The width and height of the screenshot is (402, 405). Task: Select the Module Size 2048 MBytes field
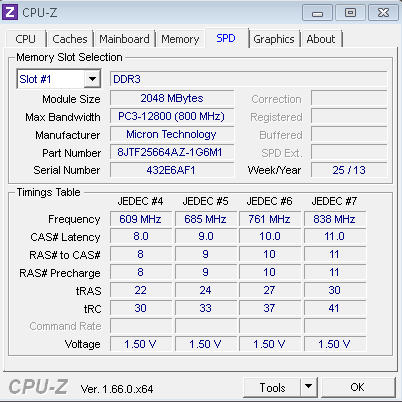[172, 98]
